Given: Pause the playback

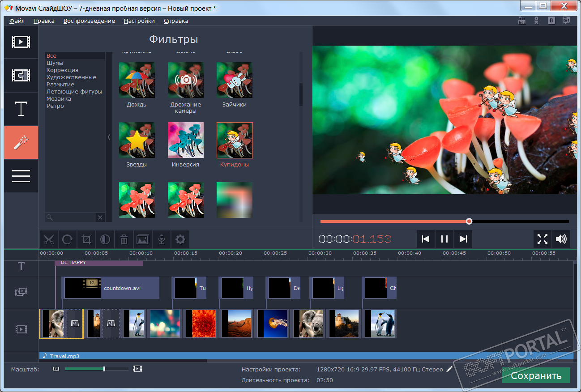Looking at the screenshot, I should (x=444, y=239).
